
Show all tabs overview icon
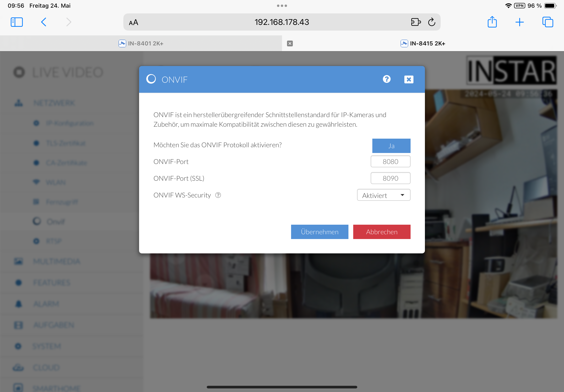pos(547,22)
